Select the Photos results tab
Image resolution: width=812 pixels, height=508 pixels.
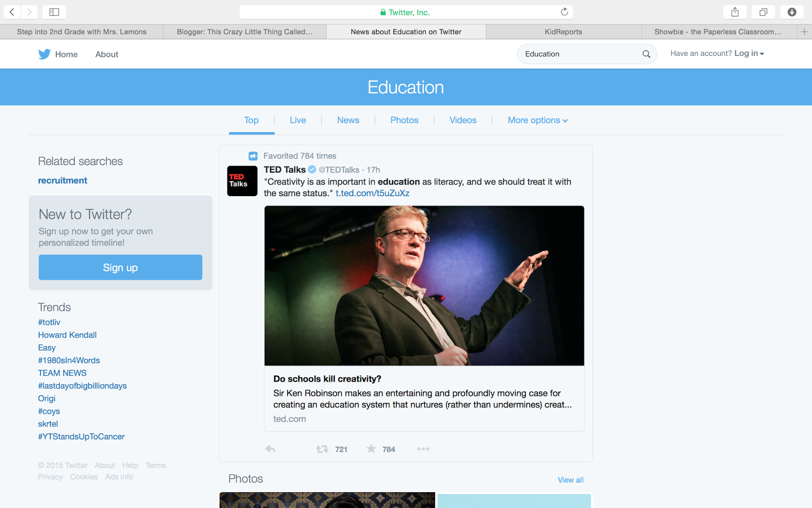(404, 120)
